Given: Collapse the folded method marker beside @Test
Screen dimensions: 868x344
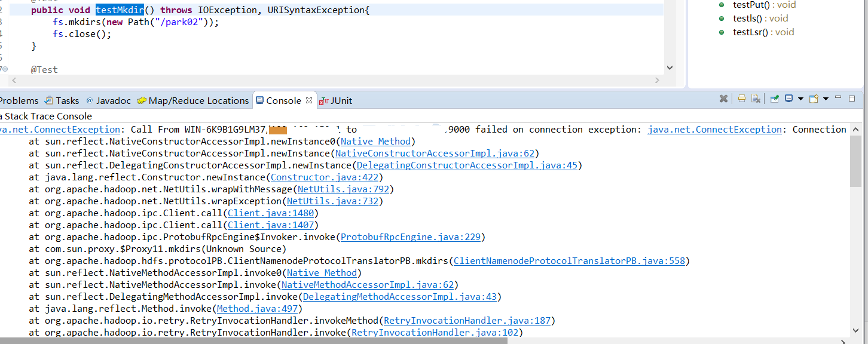Looking at the screenshot, I should click(x=5, y=69).
